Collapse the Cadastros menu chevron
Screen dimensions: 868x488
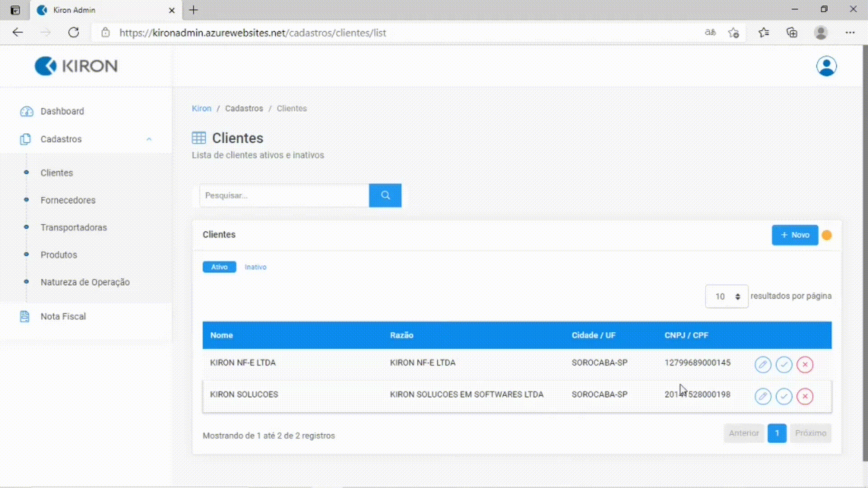(x=149, y=139)
